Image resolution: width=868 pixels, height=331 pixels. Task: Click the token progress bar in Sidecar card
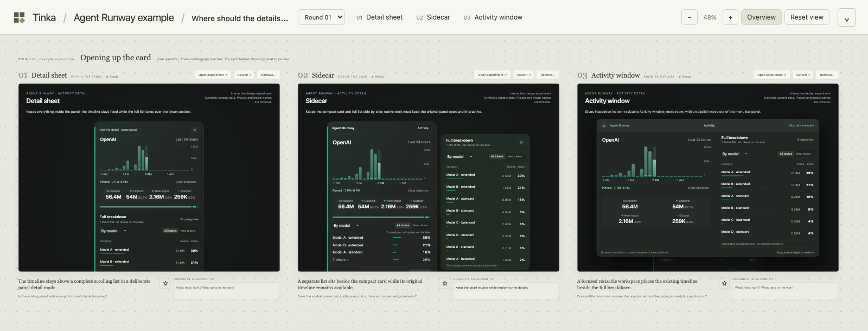382,217
